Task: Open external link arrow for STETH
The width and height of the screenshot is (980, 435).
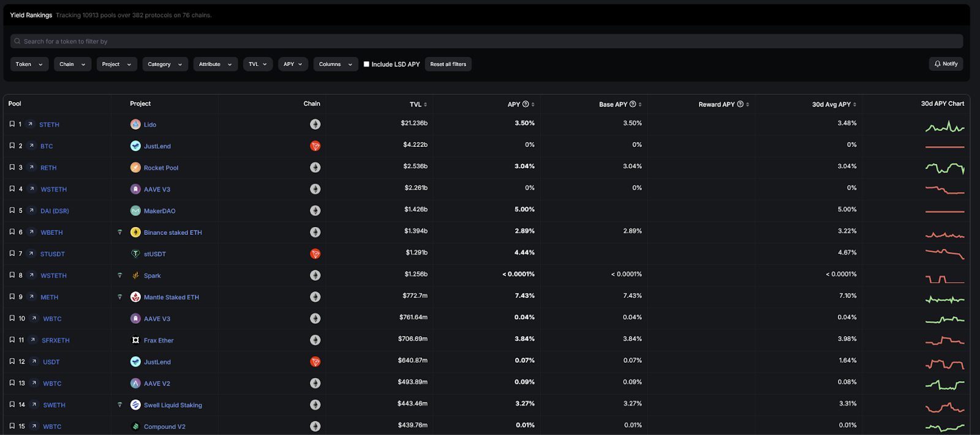Action: click(30, 124)
